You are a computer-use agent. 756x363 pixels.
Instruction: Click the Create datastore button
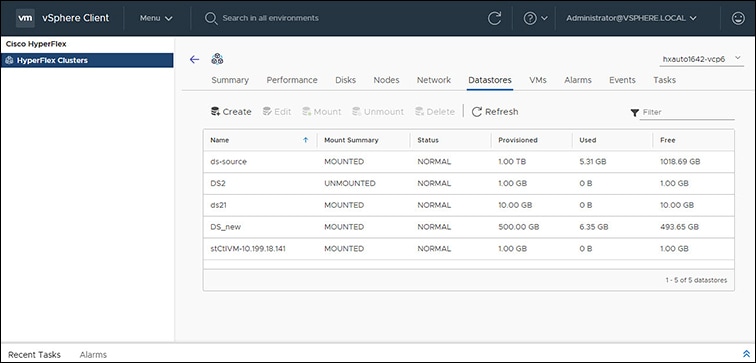[231, 111]
